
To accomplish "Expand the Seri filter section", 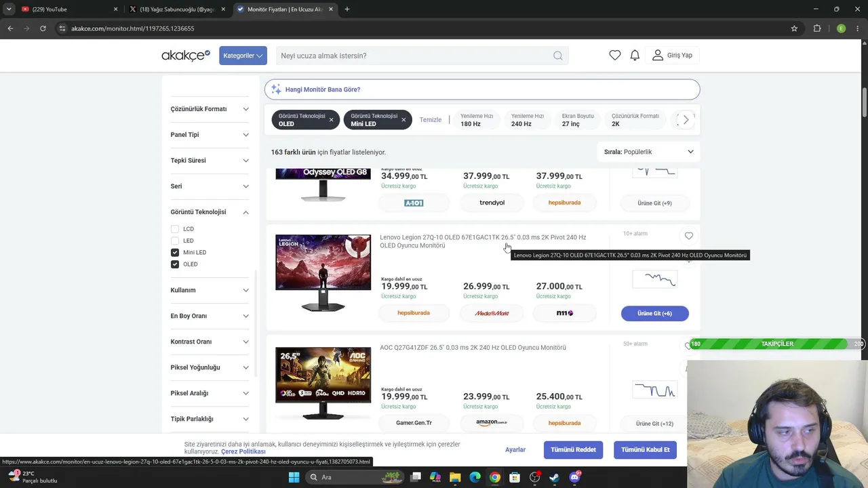I will tap(210, 186).
